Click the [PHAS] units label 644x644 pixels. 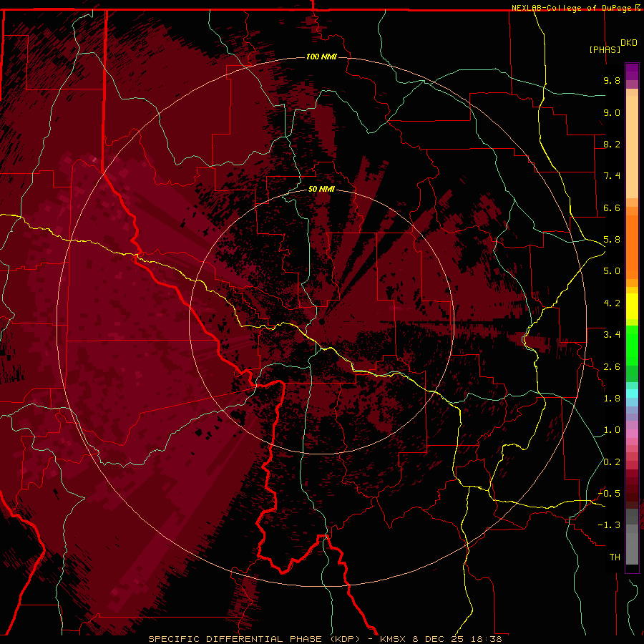click(x=605, y=49)
